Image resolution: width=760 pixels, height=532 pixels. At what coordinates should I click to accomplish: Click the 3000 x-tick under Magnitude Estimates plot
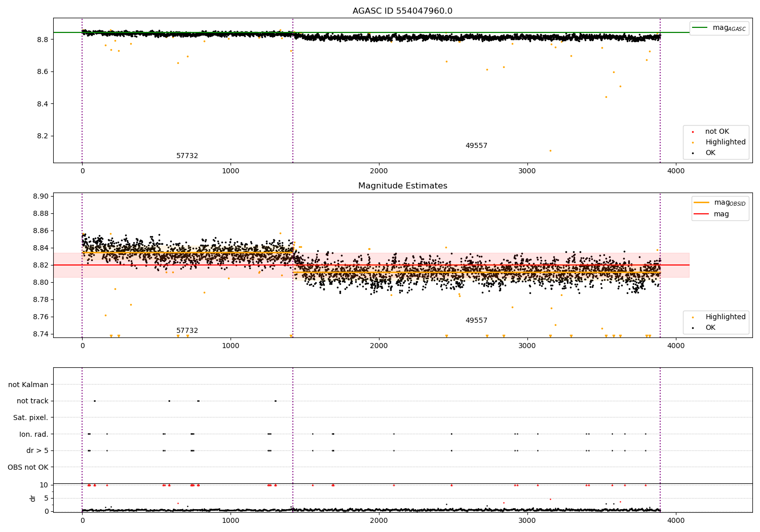point(527,346)
